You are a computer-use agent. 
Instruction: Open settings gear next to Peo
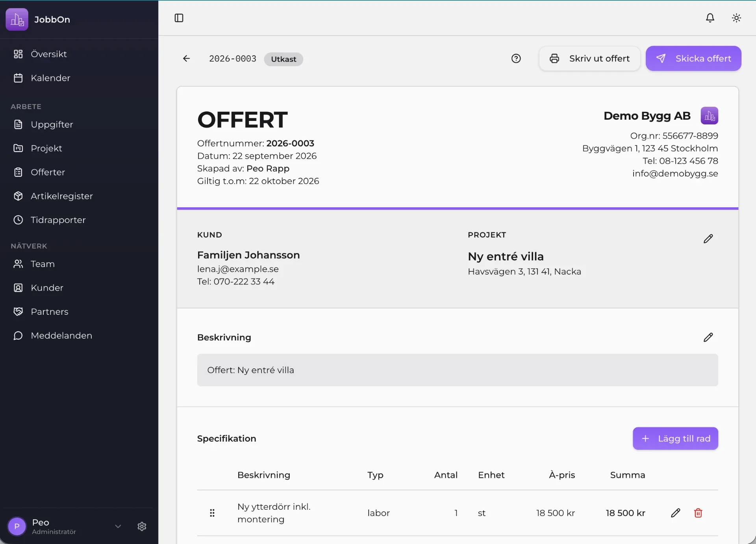click(x=142, y=526)
